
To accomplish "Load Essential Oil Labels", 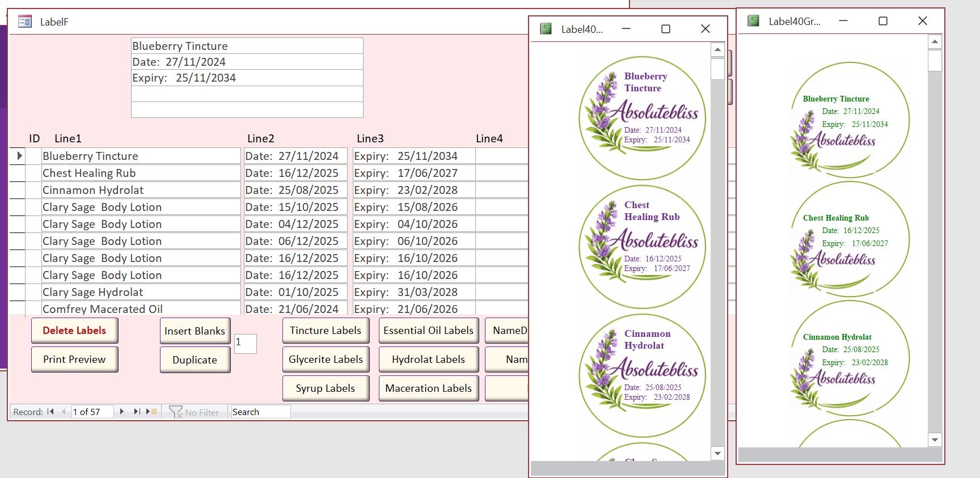I will [x=428, y=331].
